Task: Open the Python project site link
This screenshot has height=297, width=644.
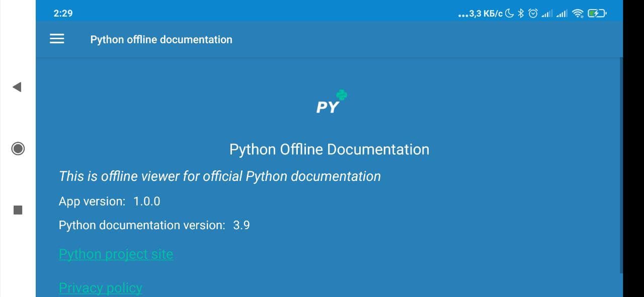Action: click(116, 254)
